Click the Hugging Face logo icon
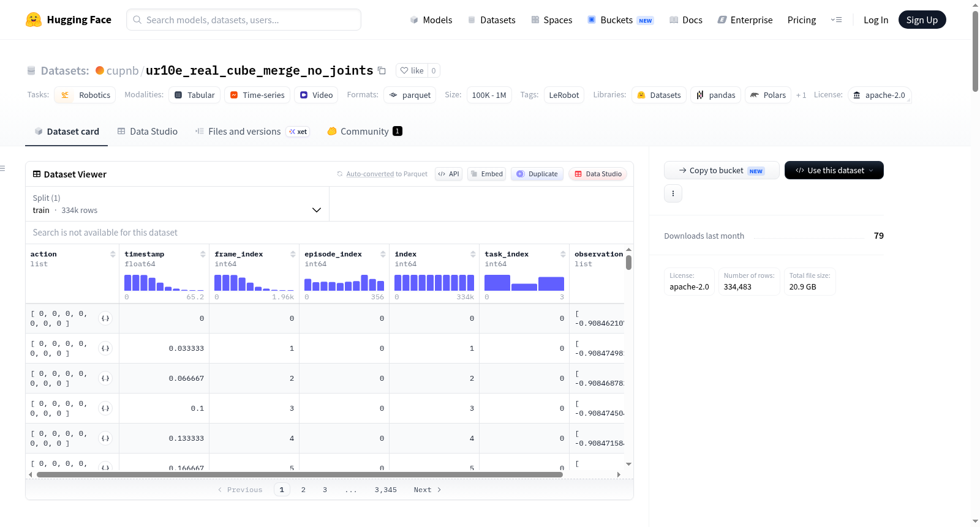The image size is (980, 527). pos(34,20)
